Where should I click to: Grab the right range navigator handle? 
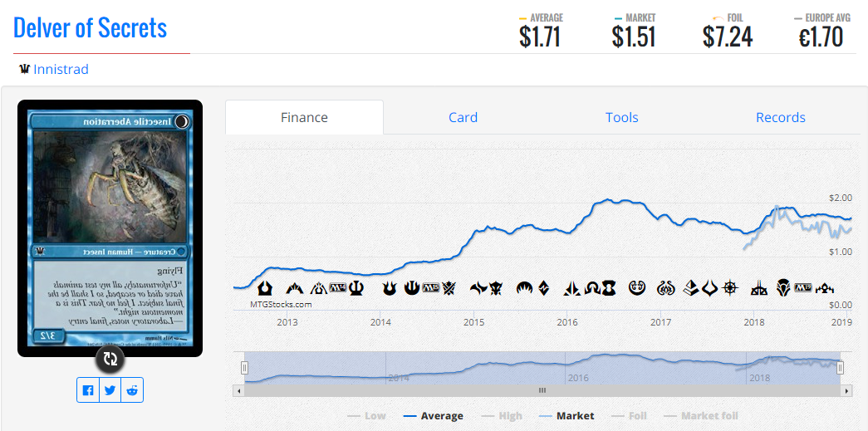click(x=841, y=367)
